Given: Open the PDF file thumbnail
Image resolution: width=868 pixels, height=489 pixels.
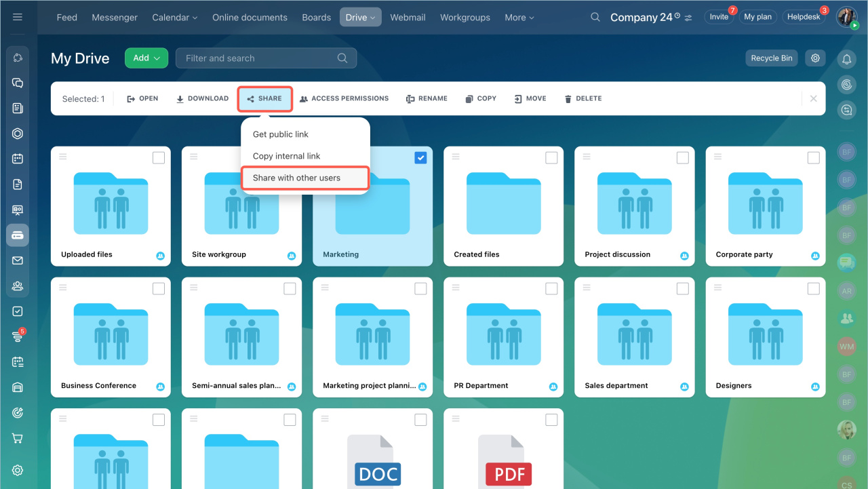Looking at the screenshot, I should click(503, 461).
